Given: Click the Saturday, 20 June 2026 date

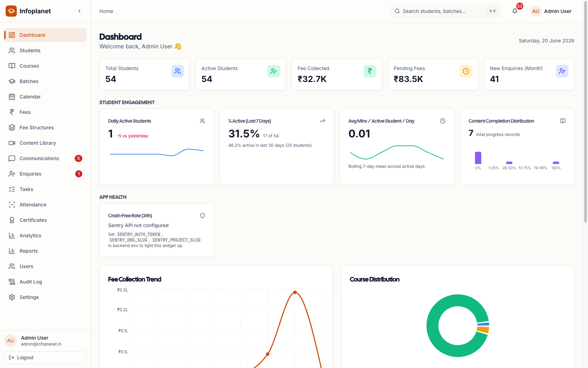Looking at the screenshot, I should pyautogui.click(x=546, y=41).
